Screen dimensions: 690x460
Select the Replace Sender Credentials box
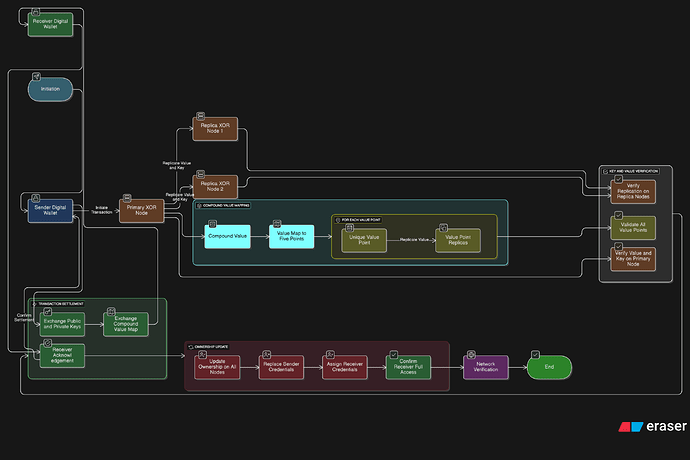[x=281, y=367]
